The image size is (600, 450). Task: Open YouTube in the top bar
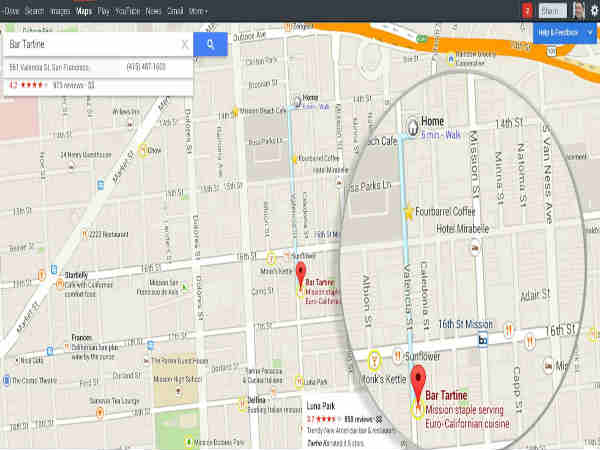tap(127, 11)
